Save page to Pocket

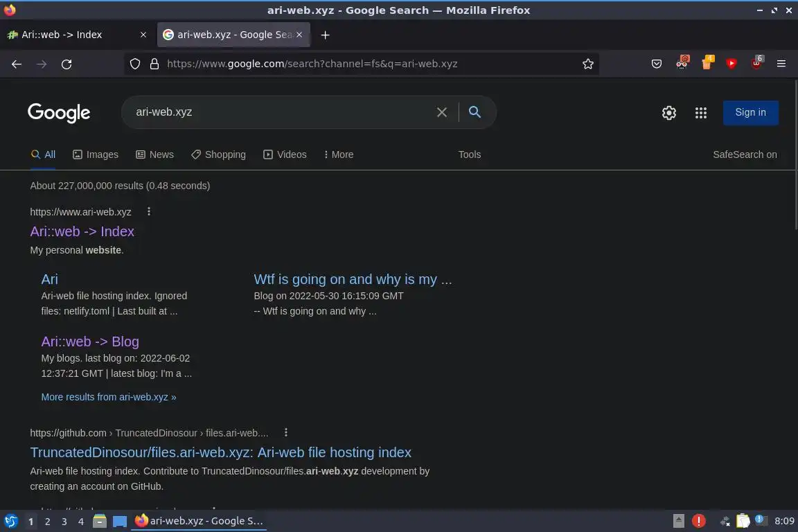click(x=657, y=64)
